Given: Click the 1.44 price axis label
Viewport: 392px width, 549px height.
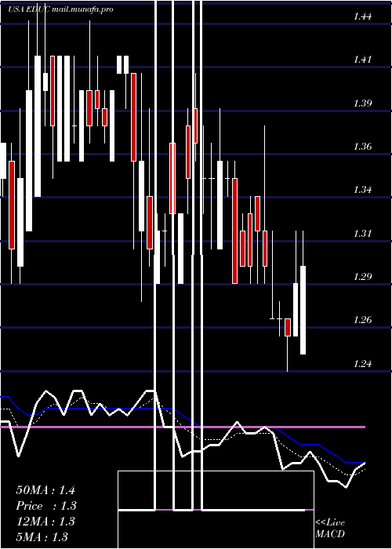Looking at the screenshot, I should tap(362, 16).
